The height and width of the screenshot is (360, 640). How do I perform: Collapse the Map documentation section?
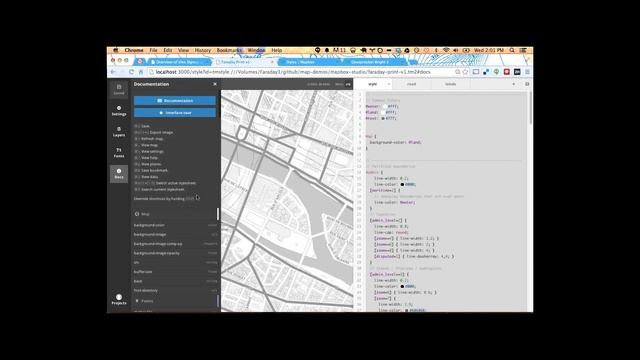click(x=175, y=214)
